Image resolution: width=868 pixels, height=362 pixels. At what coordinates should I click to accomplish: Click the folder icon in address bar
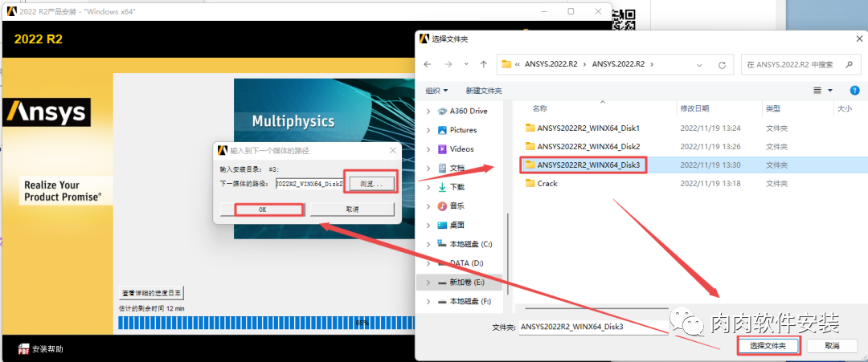click(506, 64)
